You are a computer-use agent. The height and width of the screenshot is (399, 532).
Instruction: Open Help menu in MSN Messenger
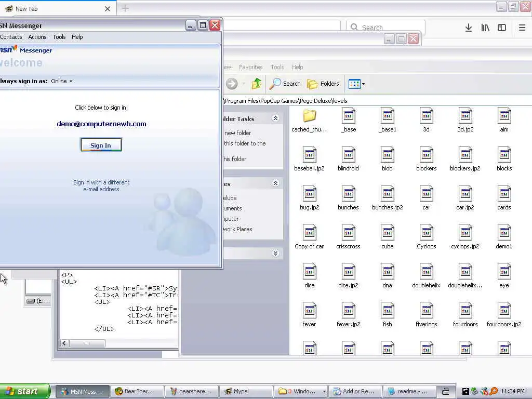[x=77, y=37]
